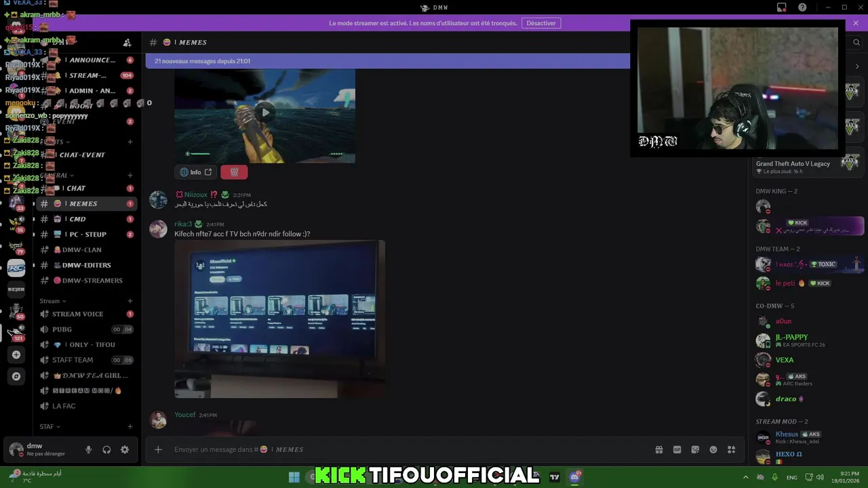
Task: Open Grand Theft Auto V Legacy activity card
Action: coord(808,163)
